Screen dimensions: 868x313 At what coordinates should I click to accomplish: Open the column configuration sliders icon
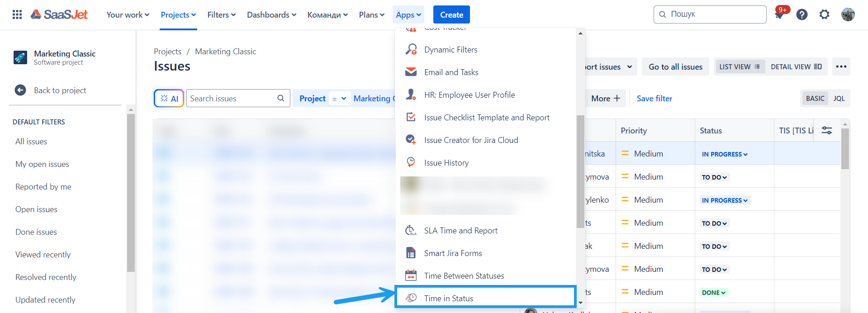827,130
